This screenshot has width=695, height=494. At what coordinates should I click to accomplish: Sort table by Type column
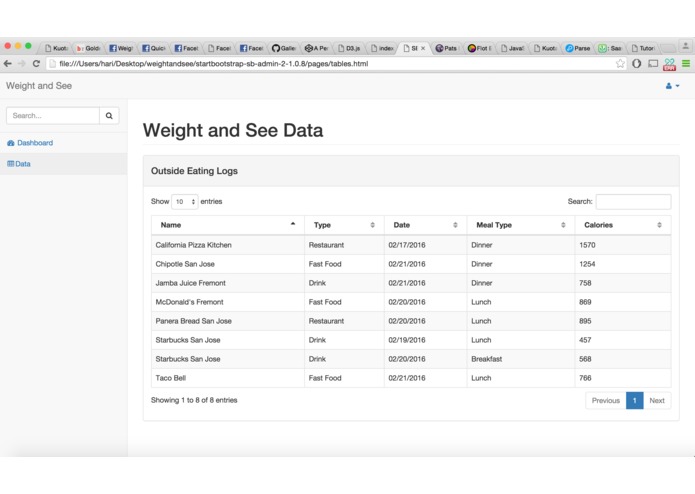(344, 225)
